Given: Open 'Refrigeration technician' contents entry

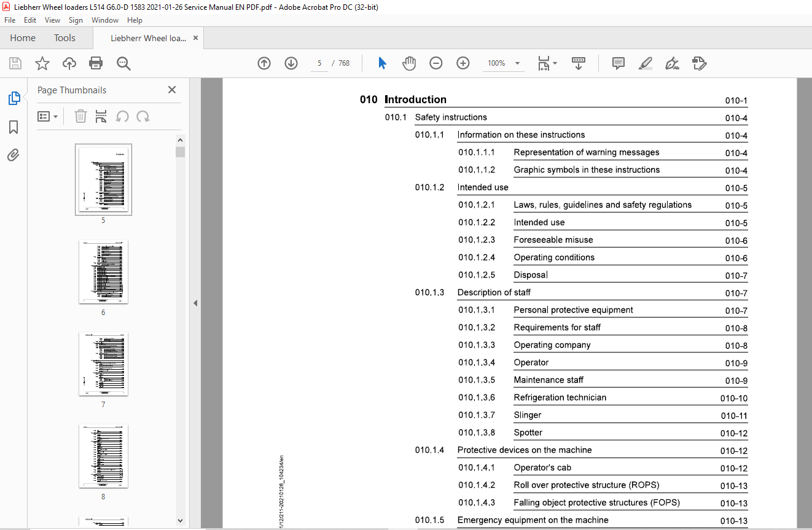Looking at the screenshot, I should point(560,398).
